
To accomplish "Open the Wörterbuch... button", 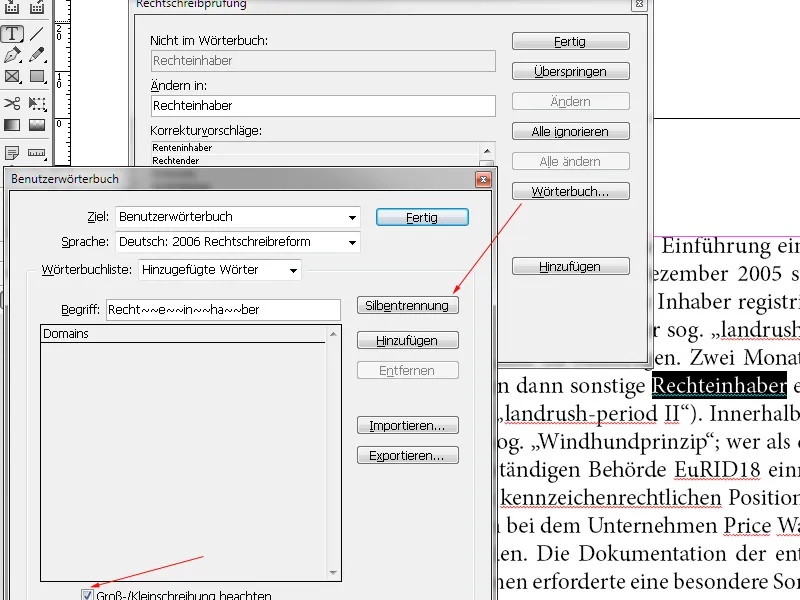I will click(570, 191).
